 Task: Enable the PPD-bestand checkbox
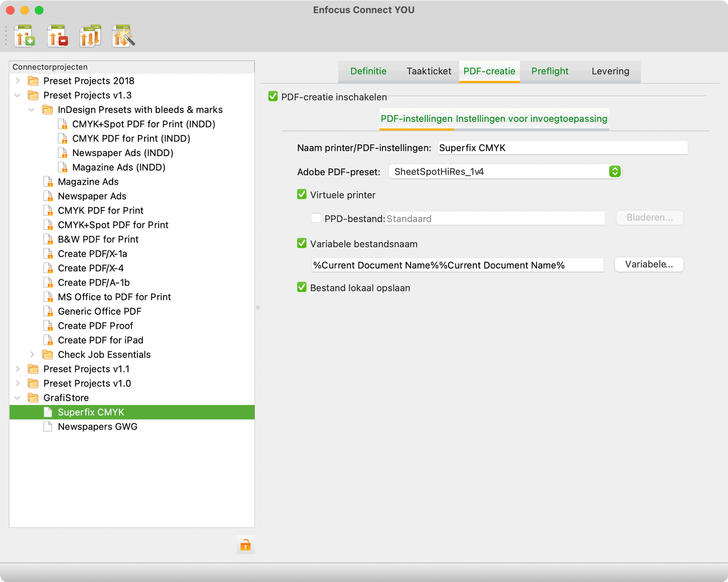tap(316, 218)
